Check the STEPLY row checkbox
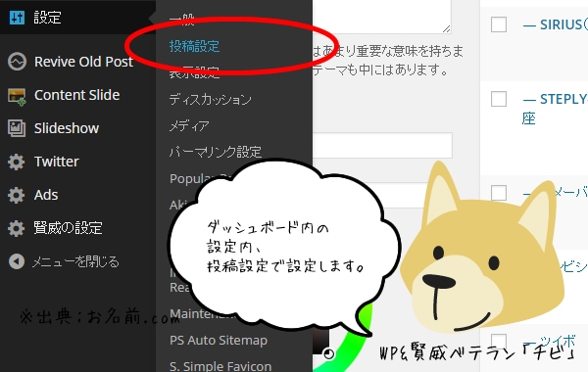The height and width of the screenshot is (372, 588). click(499, 99)
